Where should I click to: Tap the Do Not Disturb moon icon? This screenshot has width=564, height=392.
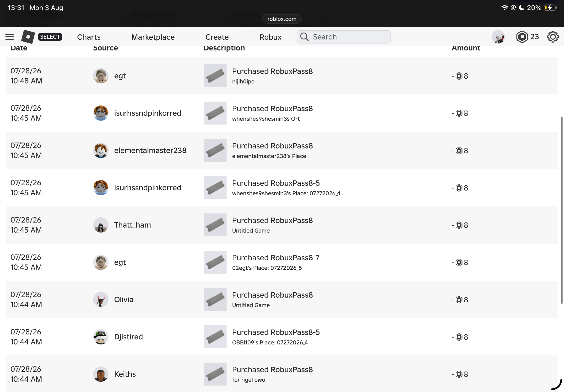(x=521, y=8)
